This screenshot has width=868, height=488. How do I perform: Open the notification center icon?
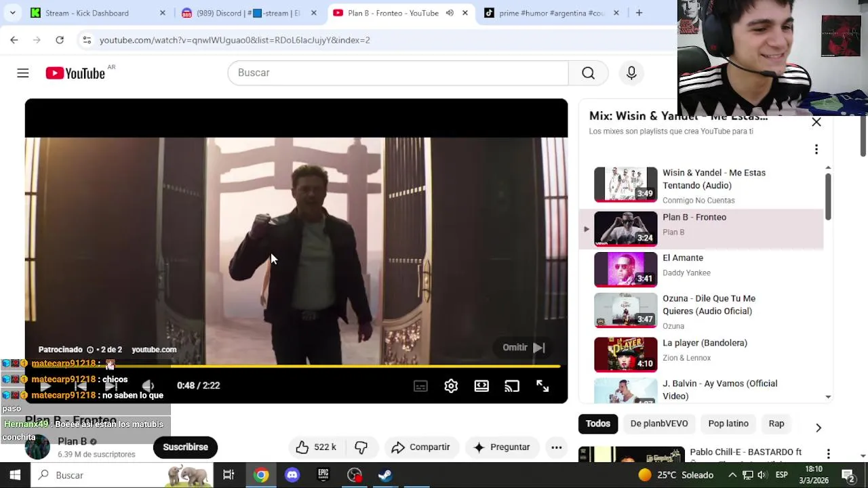(x=848, y=475)
